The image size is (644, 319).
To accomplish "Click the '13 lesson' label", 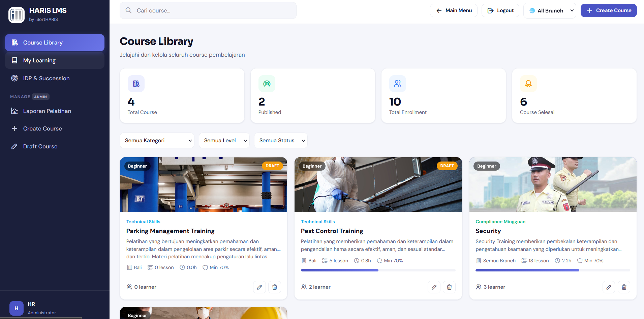I will tap(539, 261).
